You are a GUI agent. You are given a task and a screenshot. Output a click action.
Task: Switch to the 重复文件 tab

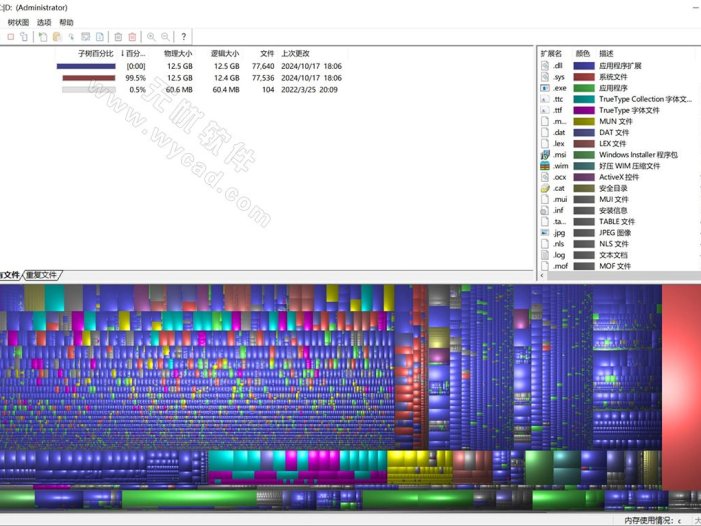coord(42,275)
